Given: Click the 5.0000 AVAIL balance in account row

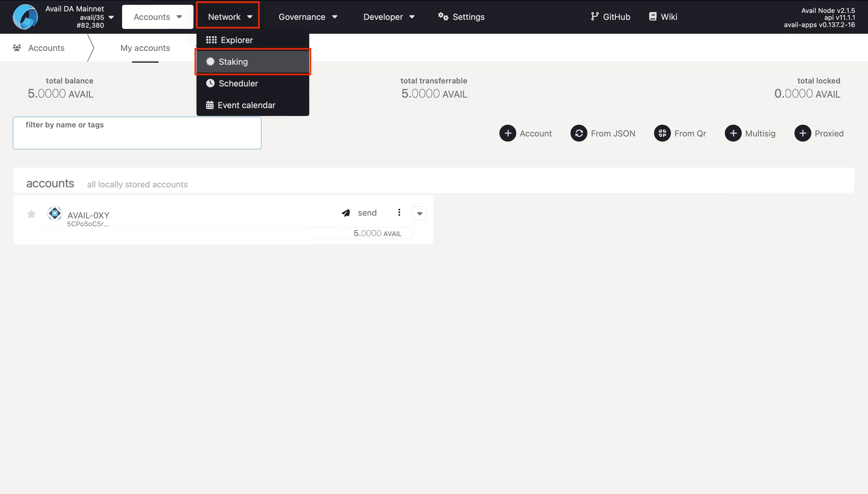Looking at the screenshot, I should click(x=377, y=233).
